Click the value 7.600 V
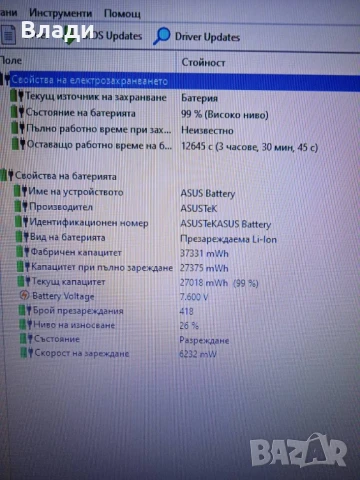This screenshot has width=360, height=480. coord(194,297)
